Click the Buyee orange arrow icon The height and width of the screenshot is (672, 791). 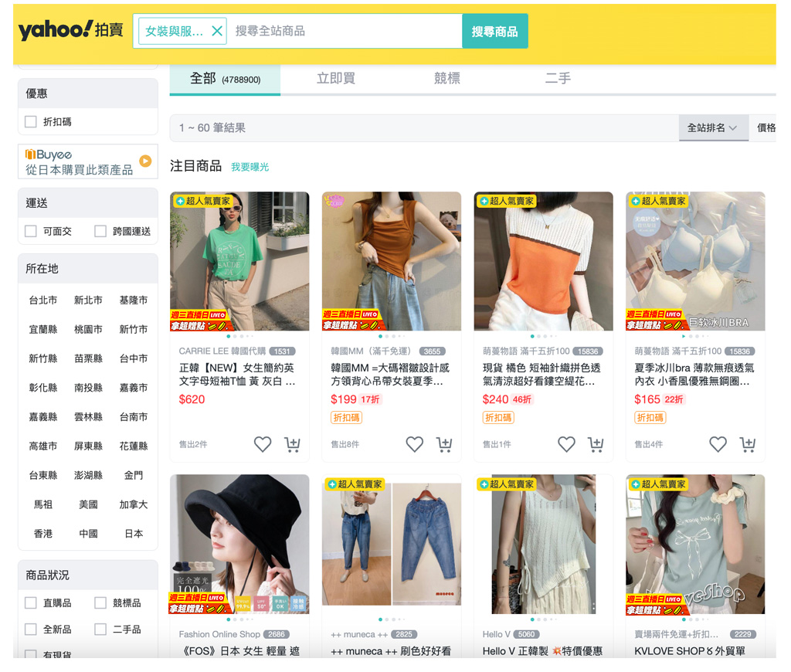[x=145, y=161]
